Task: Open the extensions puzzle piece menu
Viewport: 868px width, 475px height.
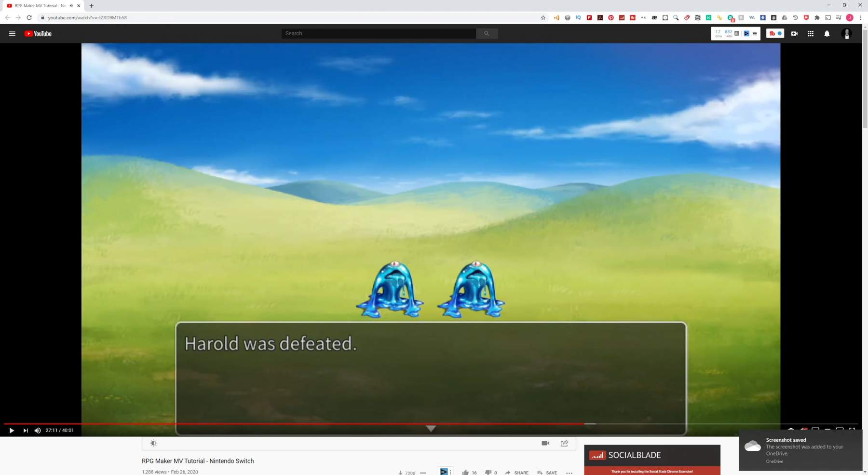Action: (817, 17)
